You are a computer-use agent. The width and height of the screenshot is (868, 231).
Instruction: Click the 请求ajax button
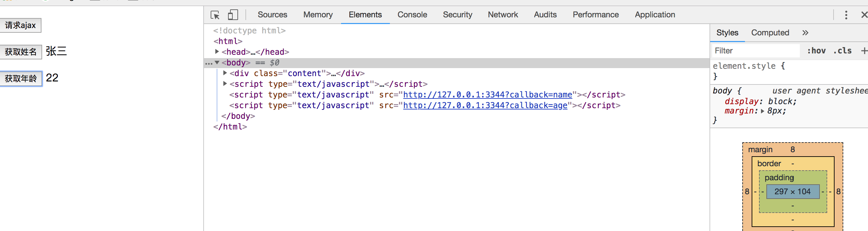[20, 25]
